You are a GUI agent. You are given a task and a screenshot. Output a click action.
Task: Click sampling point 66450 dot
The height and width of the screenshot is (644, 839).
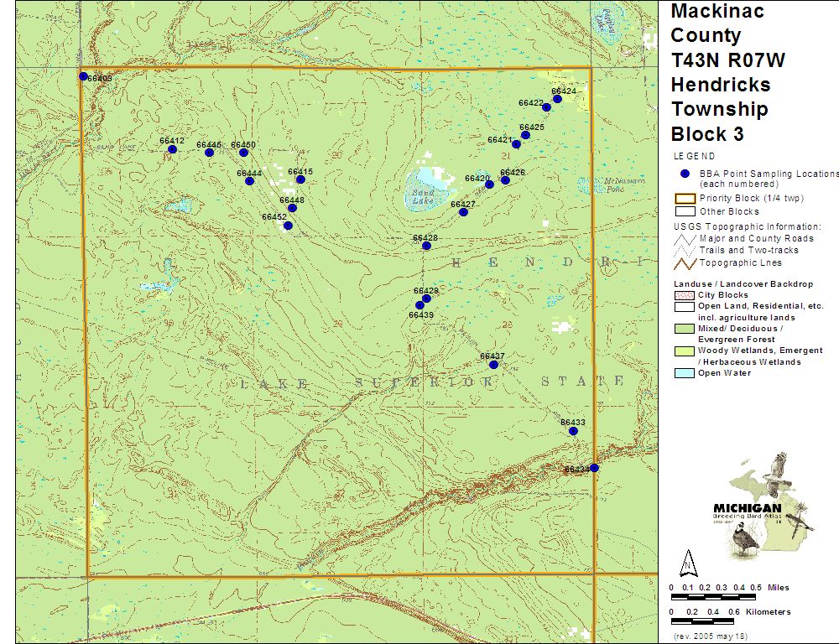pos(243,153)
